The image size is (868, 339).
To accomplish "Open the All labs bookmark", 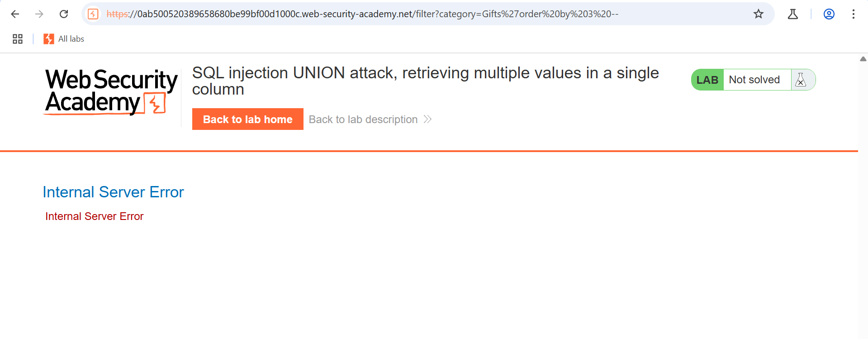I will click(x=64, y=39).
